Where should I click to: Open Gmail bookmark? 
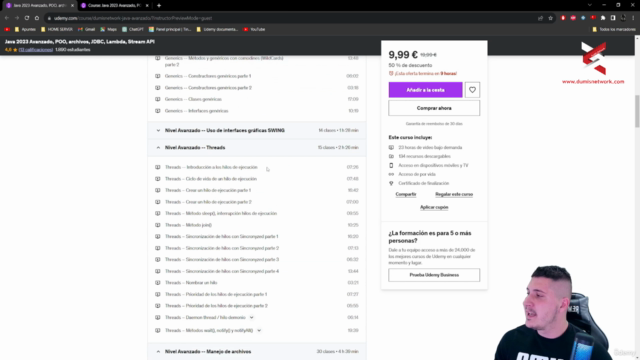point(87,29)
